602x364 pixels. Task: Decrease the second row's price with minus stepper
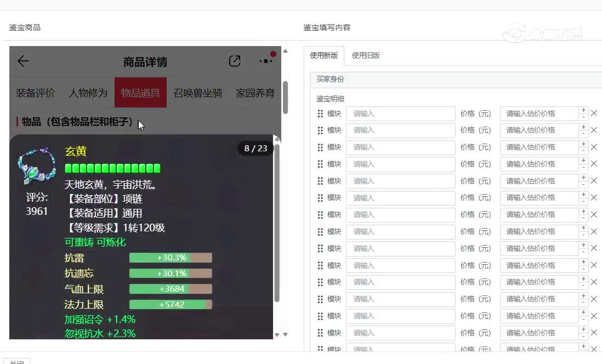[x=583, y=134]
